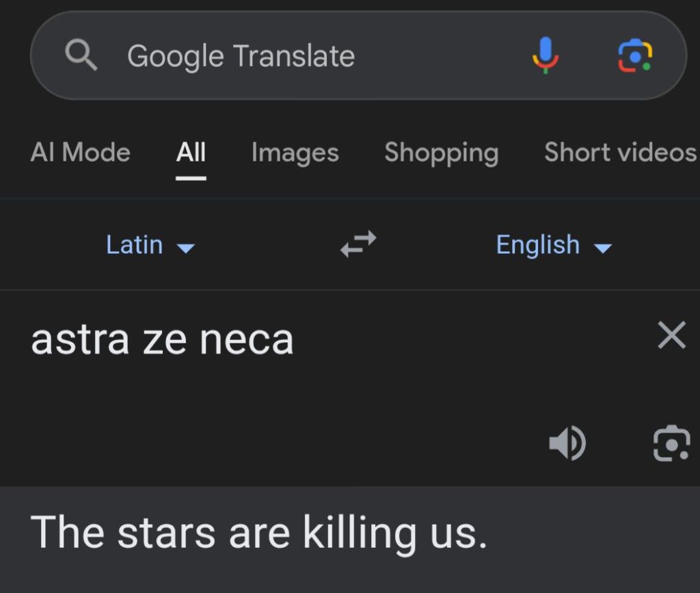Listen to the Latin text pronunciation
The height and width of the screenshot is (593, 700).
coord(567,443)
